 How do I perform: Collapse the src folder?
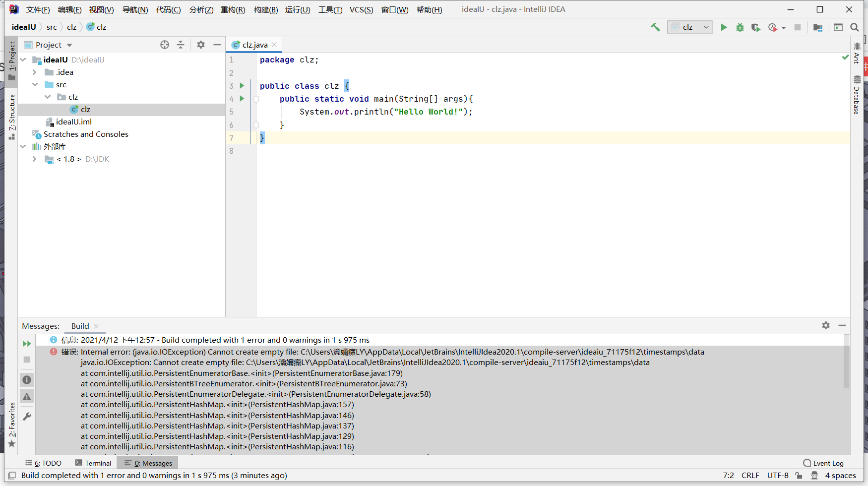(x=35, y=85)
